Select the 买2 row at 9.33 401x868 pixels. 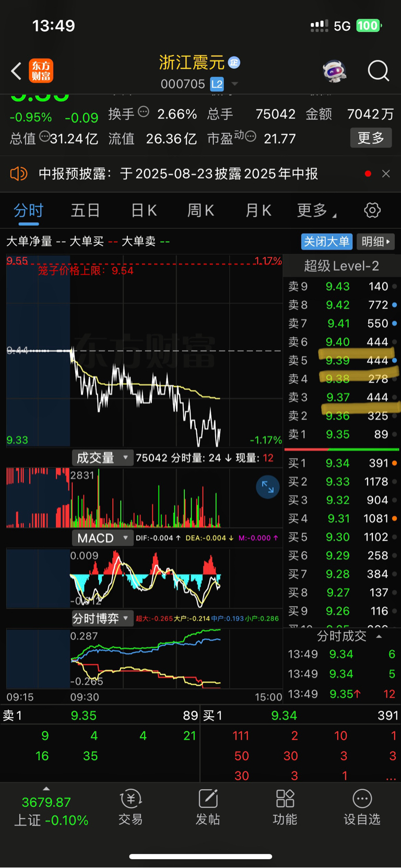[x=342, y=482]
